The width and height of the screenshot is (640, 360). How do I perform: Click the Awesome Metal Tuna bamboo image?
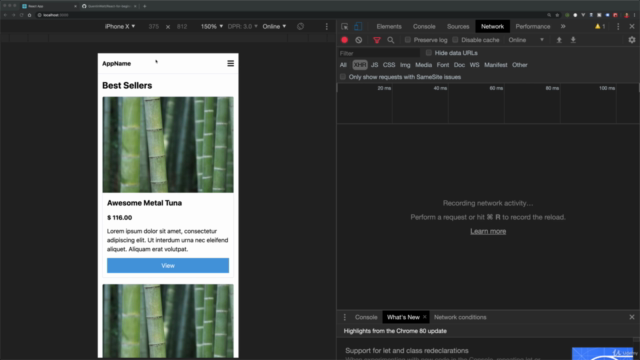coord(168,144)
